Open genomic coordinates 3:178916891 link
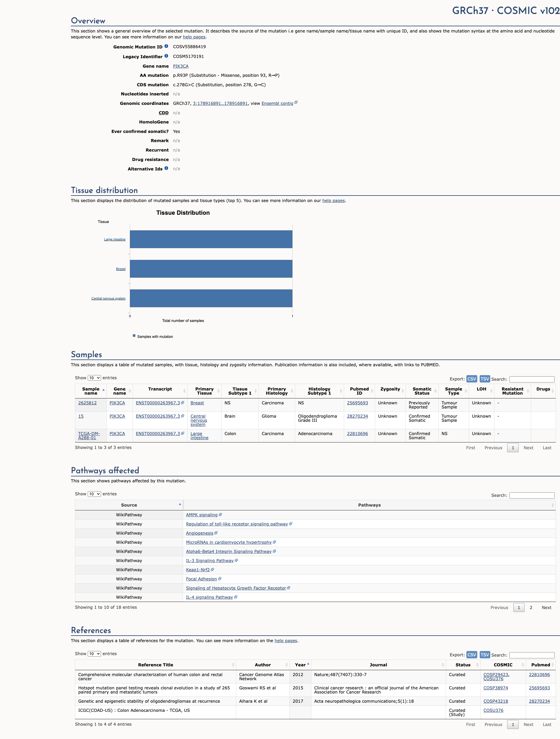The height and width of the screenshot is (739, 560). tap(220, 103)
